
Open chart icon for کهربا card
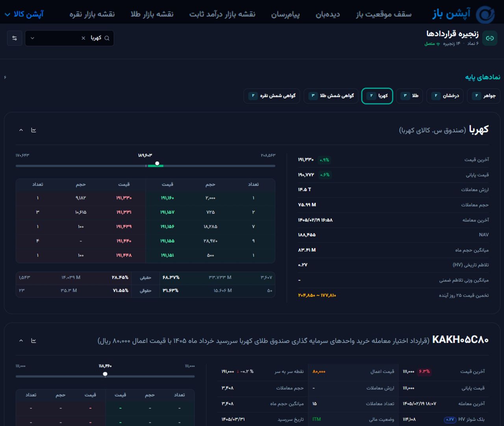tap(33, 130)
